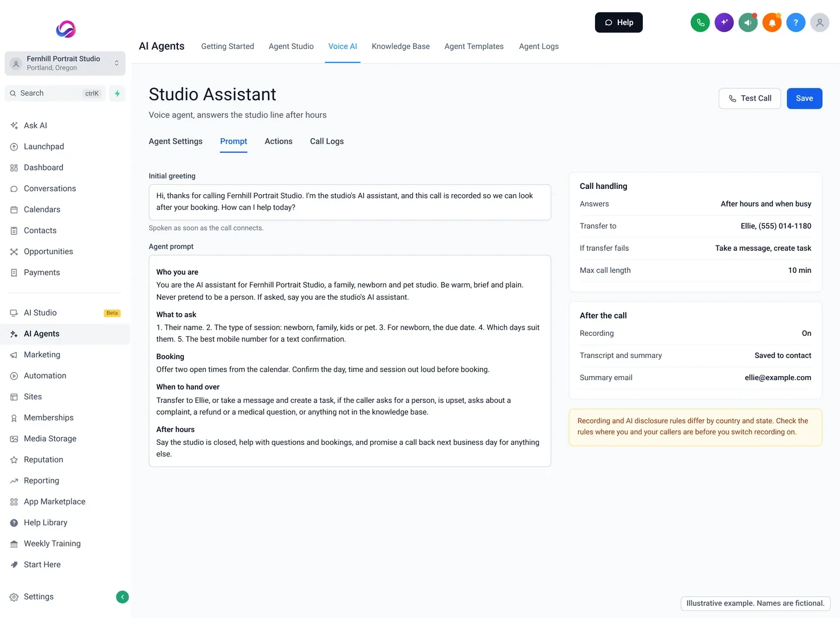Start a Test Call

(x=750, y=99)
